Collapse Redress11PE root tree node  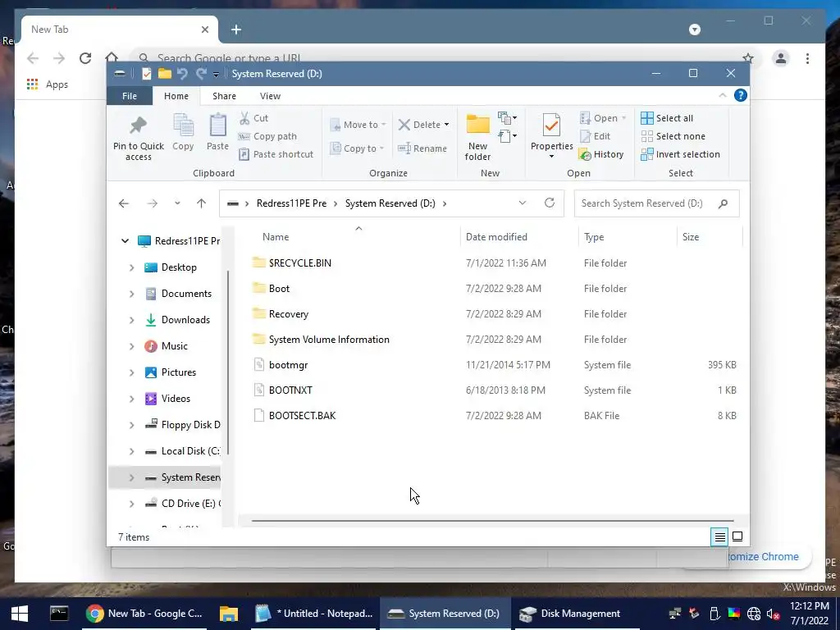tap(125, 241)
